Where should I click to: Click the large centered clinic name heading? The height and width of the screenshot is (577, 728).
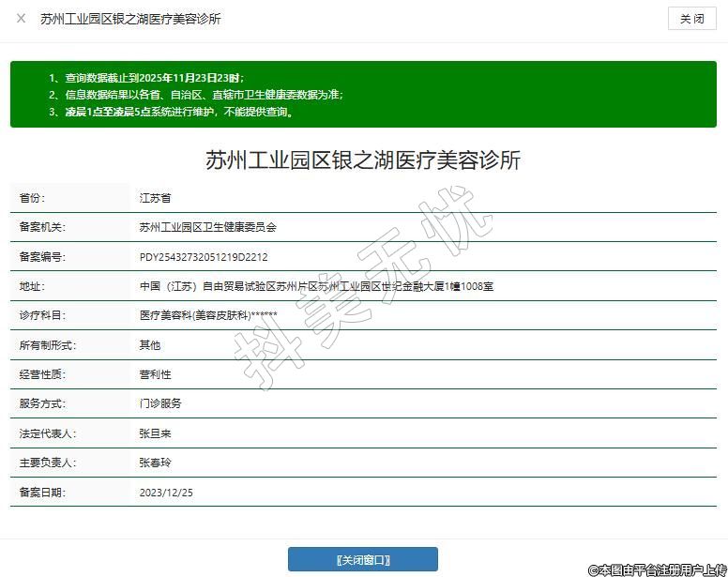363,159
